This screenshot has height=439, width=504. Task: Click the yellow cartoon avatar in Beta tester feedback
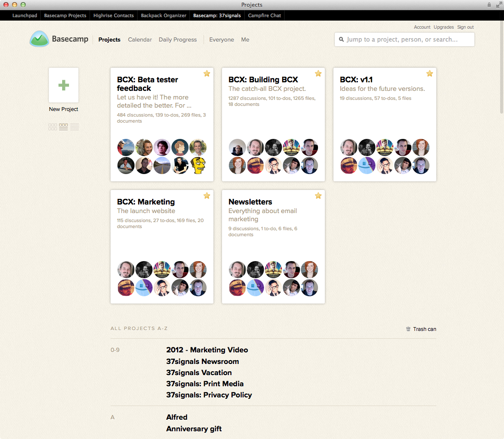pyautogui.click(x=198, y=165)
